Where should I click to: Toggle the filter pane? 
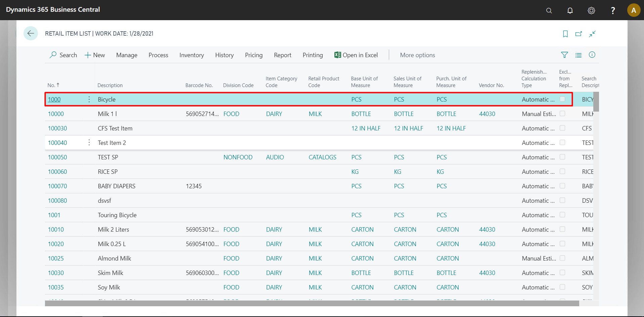(x=564, y=55)
